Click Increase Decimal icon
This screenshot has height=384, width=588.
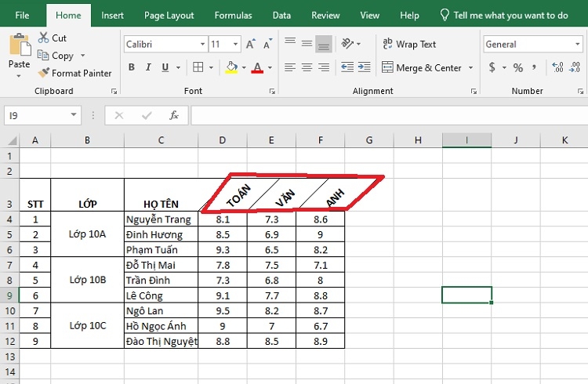point(557,67)
